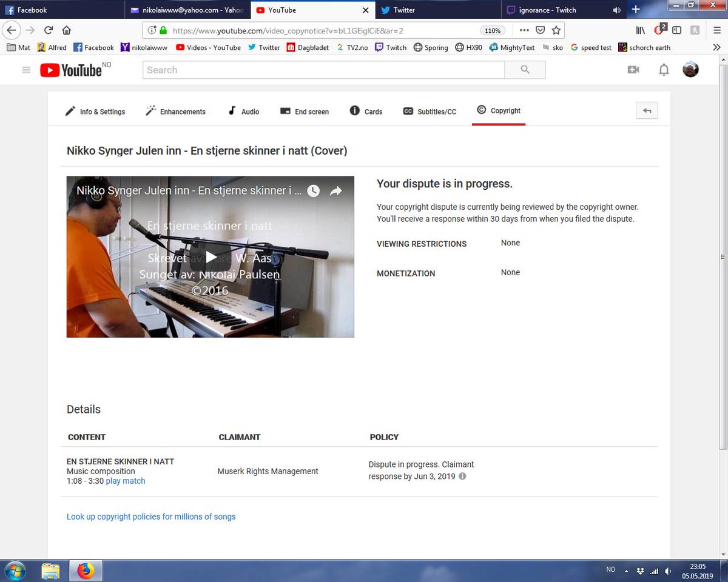Switch to the Twitter browser tab
The width and height of the screenshot is (728, 582).
[x=437, y=10]
